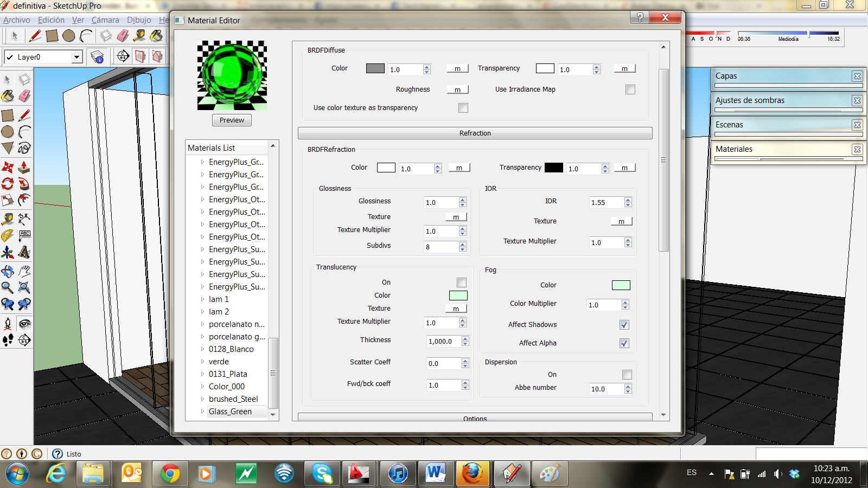This screenshot has height=488, width=868.
Task: Select the Follow Me tool
Action: [24, 184]
